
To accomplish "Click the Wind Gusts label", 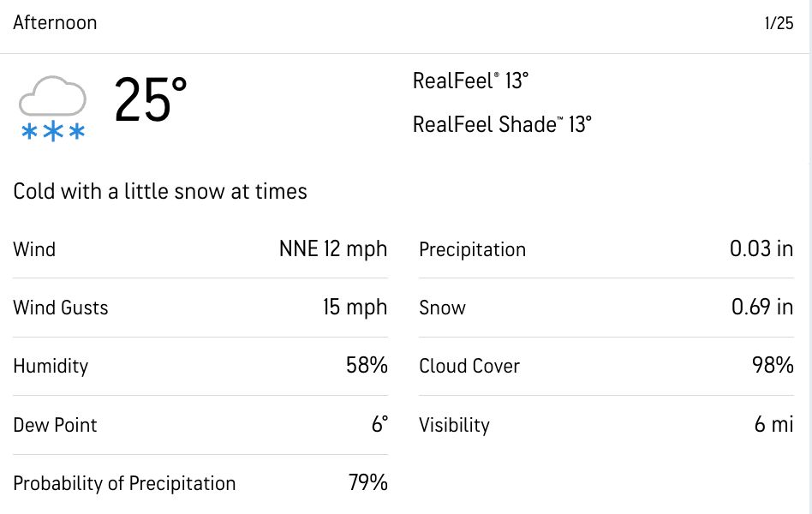I will pyautogui.click(x=61, y=308).
